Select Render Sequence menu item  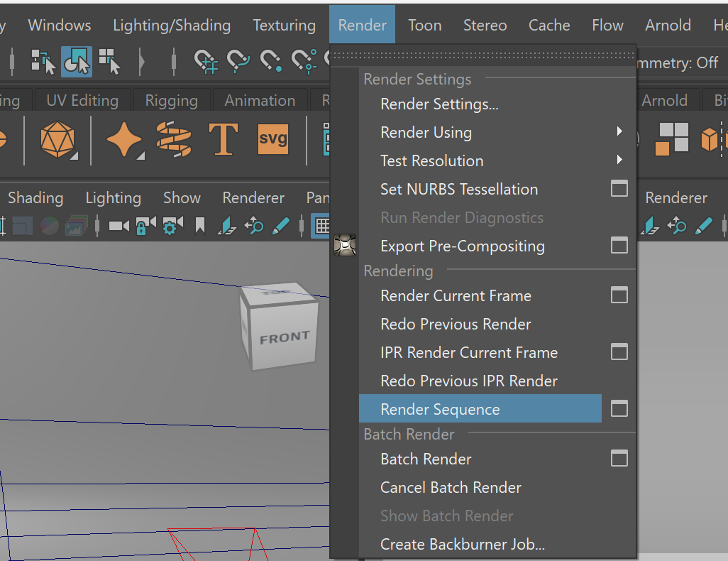tap(440, 409)
